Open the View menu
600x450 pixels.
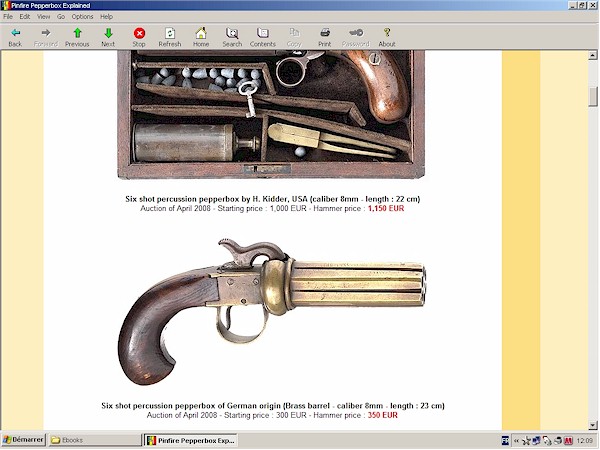[x=44, y=16]
